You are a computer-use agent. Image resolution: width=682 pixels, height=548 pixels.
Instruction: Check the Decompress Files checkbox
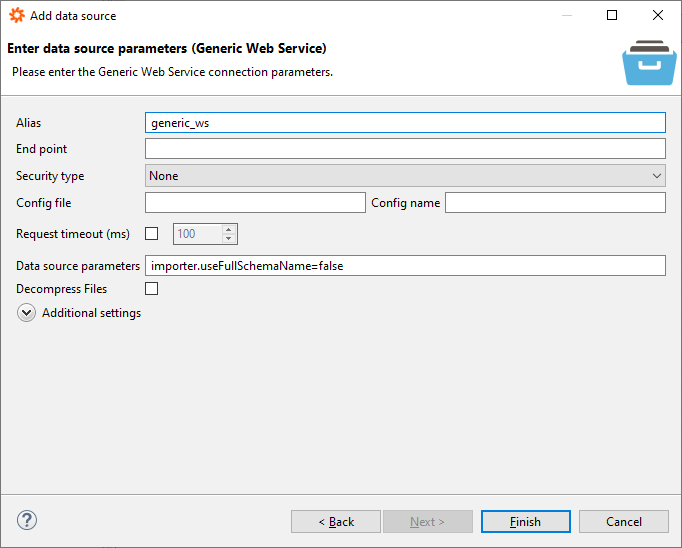click(152, 289)
